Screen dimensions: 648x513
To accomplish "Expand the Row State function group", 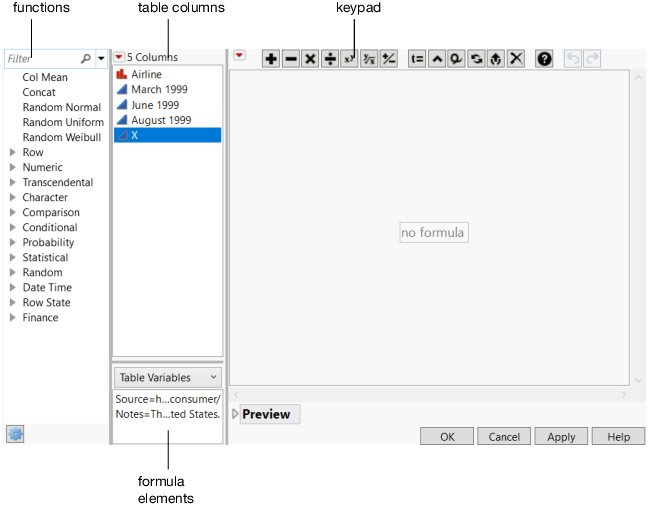I will (13, 302).
